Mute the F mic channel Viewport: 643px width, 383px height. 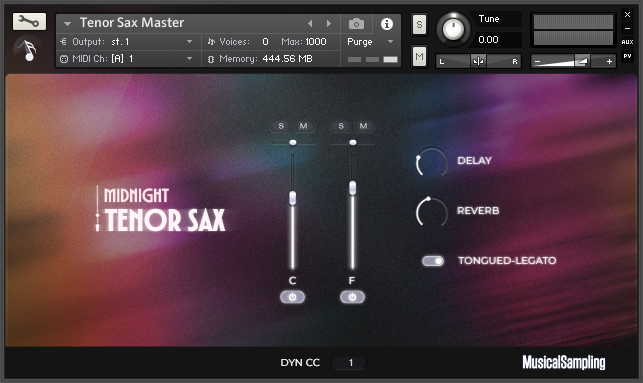[363, 126]
